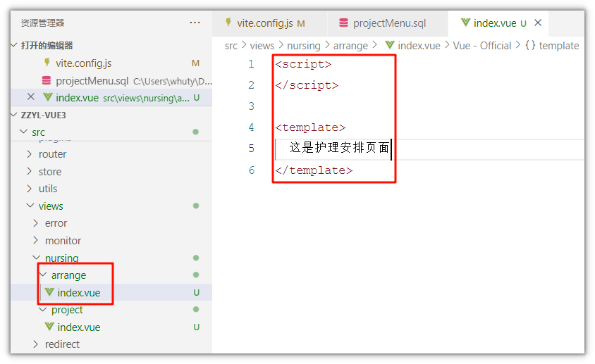The width and height of the screenshot is (595, 364).
Task: Close the index.vue editor tab
Action: click(538, 23)
